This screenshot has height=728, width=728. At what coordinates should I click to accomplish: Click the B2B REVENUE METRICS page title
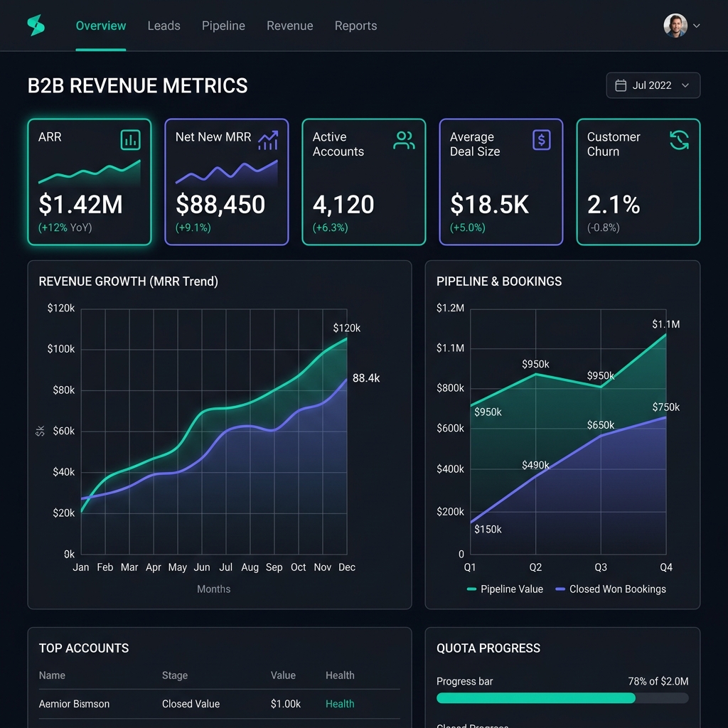point(137,86)
